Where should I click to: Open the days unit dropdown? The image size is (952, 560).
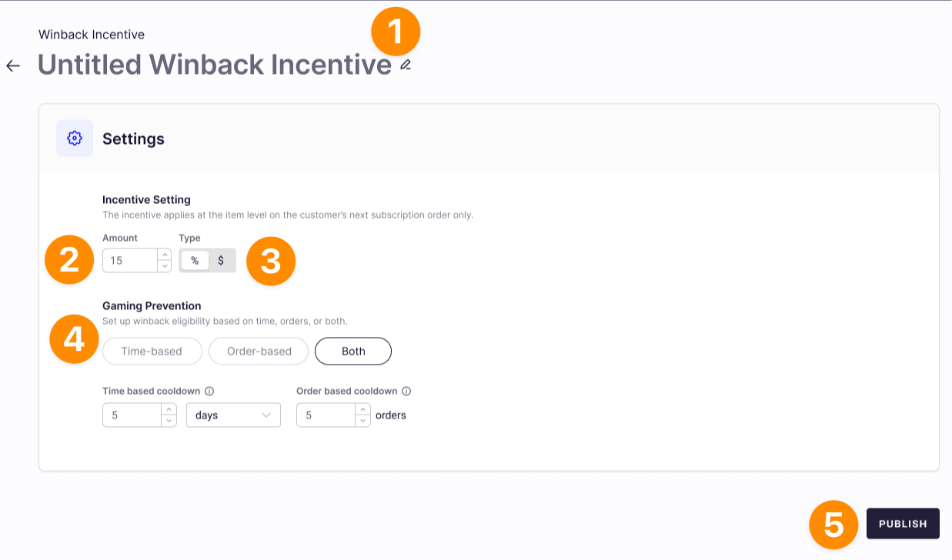tap(233, 415)
